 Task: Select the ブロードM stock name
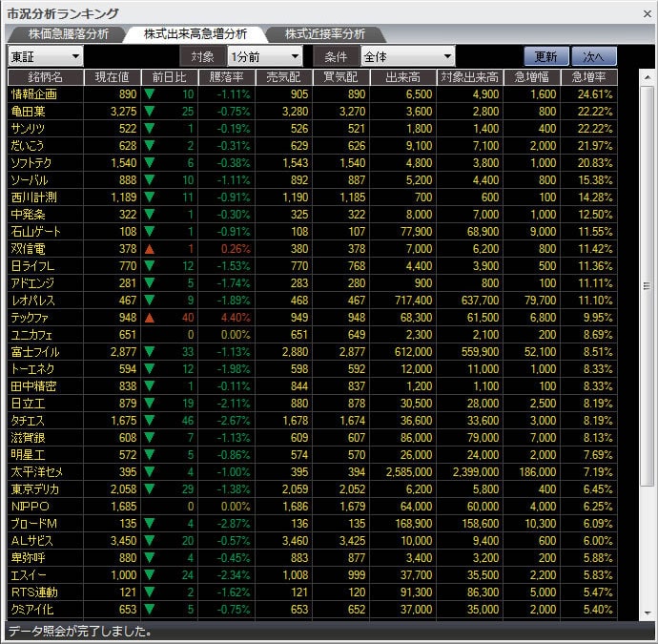click(34, 524)
